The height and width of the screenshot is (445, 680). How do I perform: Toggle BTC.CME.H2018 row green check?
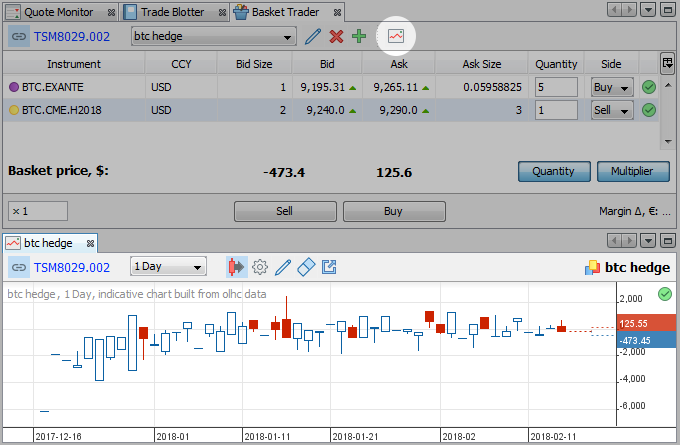[649, 110]
